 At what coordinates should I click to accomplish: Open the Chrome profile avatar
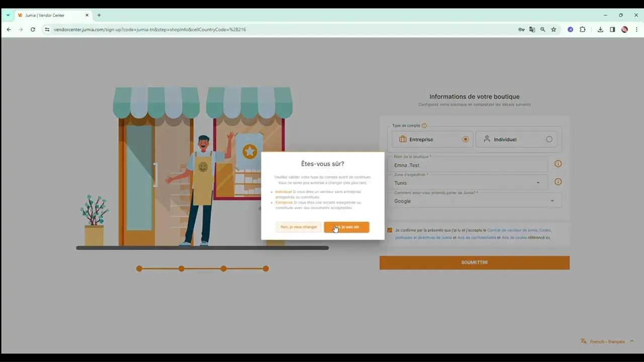[x=624, y=30]
